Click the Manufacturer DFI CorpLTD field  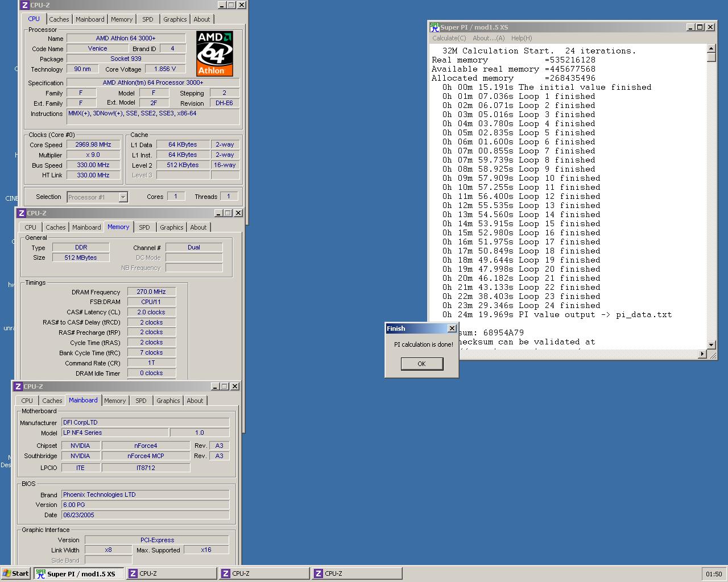point(146,422)
